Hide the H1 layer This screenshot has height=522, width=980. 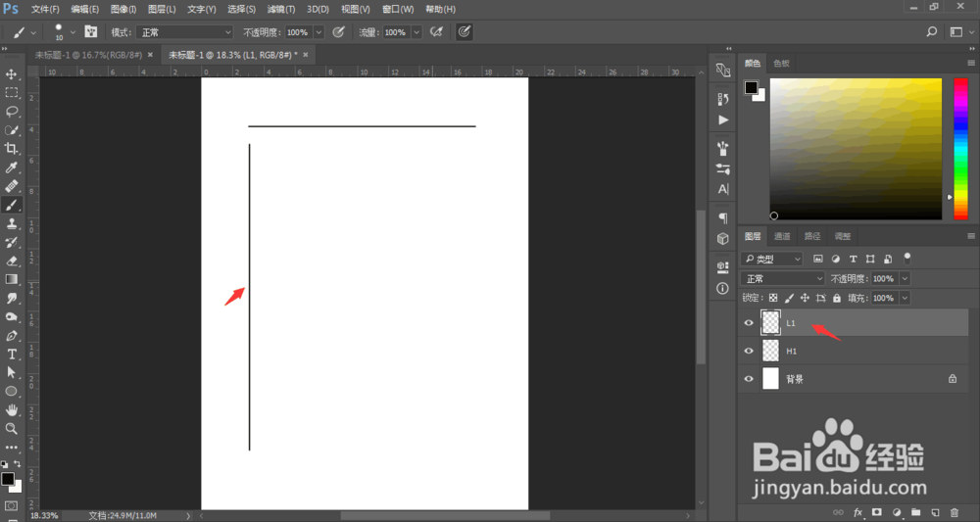[x=749, y=351]
